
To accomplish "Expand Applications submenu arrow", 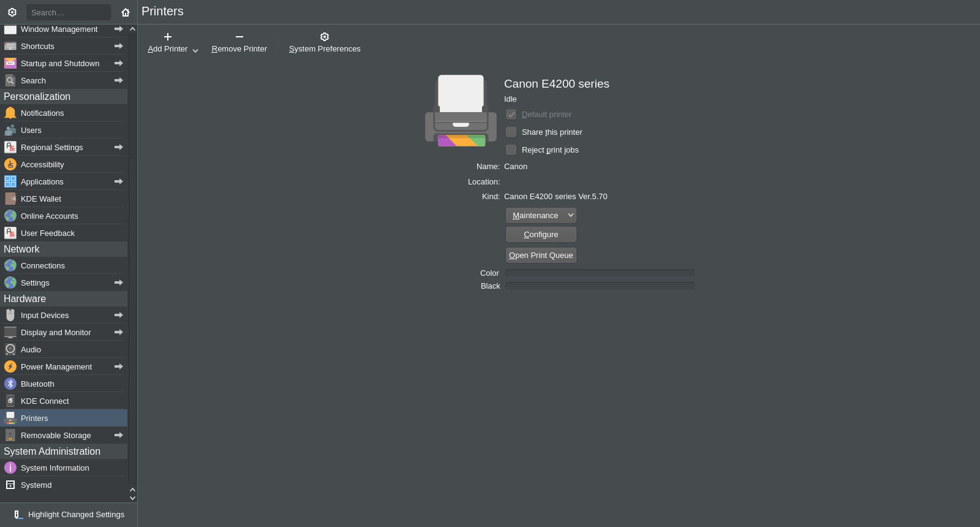I will click(119, 181).
